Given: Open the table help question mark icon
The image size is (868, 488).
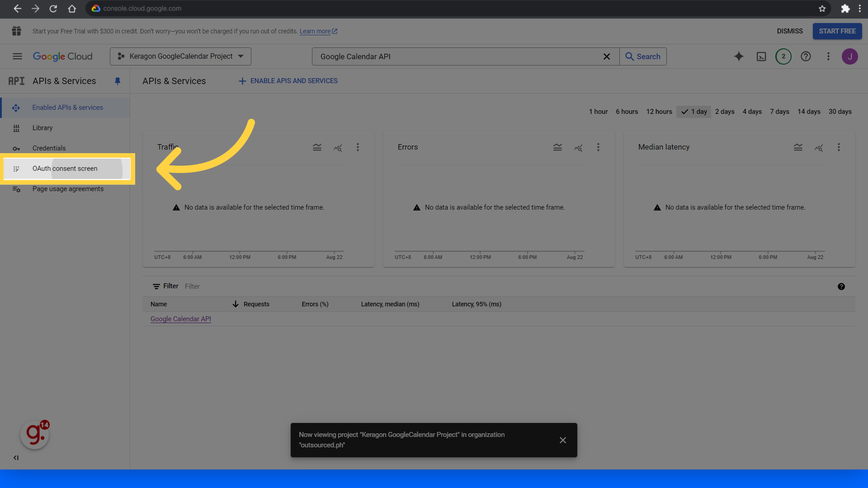Looking at the screenshot, I should point(841,286).
